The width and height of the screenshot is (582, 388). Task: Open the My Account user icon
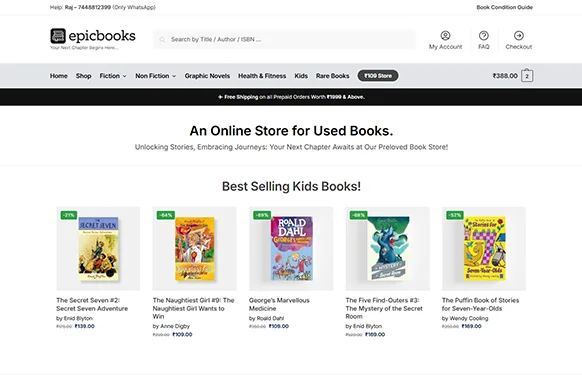pos(445,36)
